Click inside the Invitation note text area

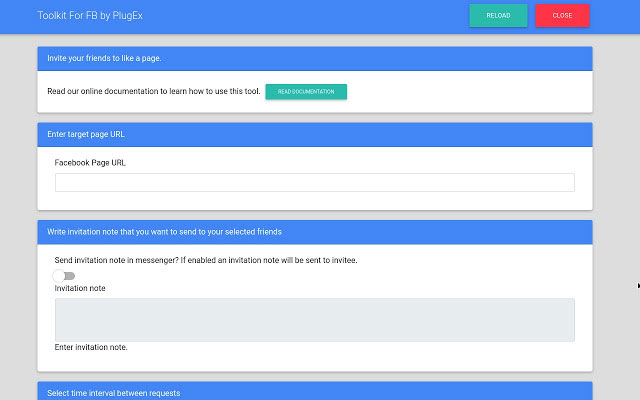point(314,320)
